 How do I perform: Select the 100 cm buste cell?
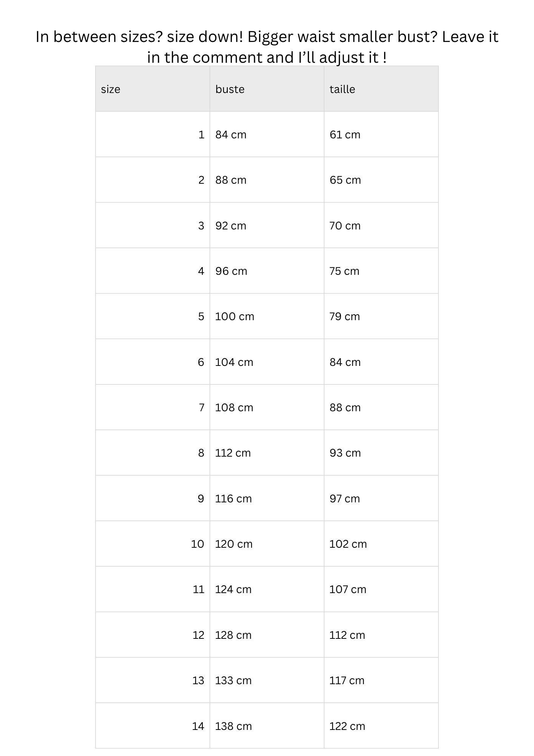tap(267, 316)
